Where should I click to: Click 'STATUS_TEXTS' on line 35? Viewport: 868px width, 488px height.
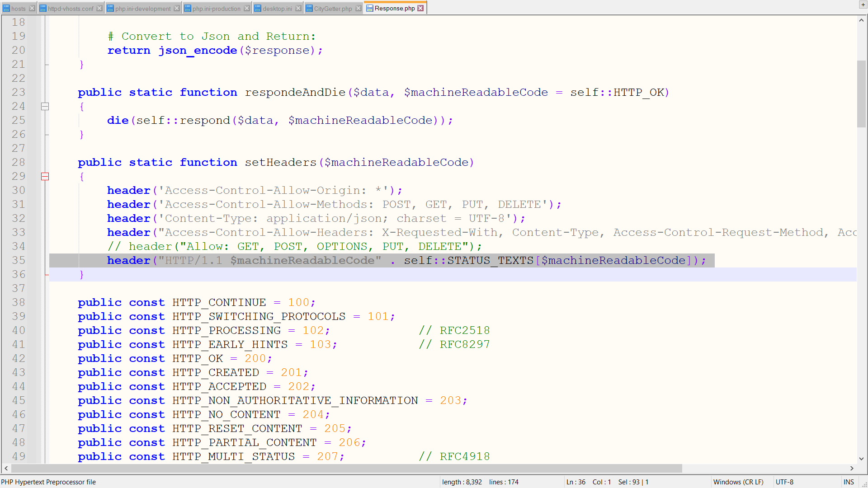pyautogui.click(x=491, y=261)
